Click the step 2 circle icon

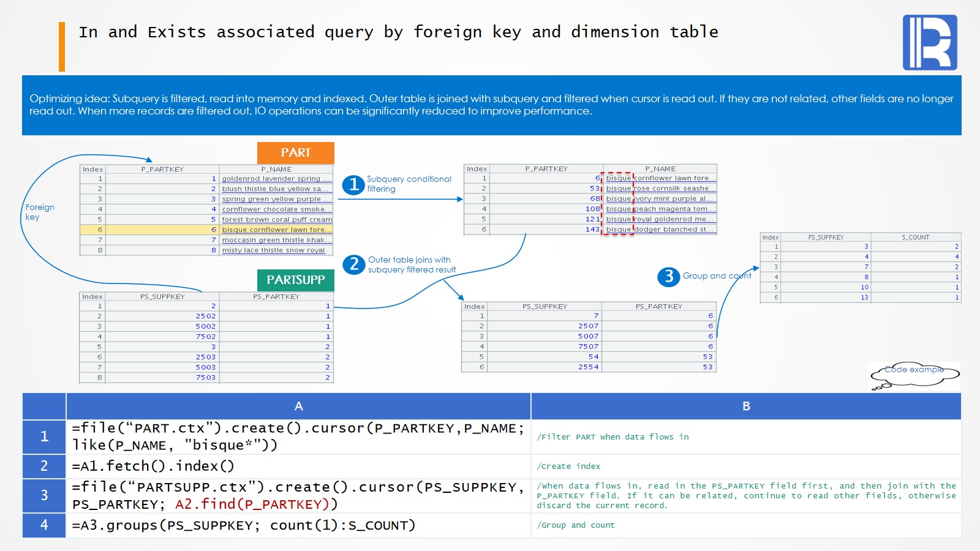353,264
